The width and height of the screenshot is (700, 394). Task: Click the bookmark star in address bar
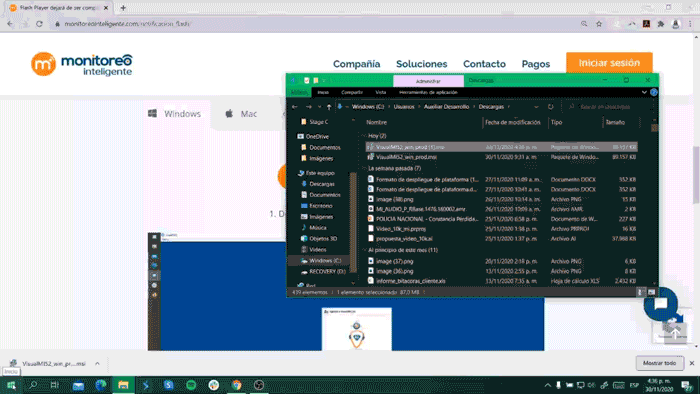(599, 24)
